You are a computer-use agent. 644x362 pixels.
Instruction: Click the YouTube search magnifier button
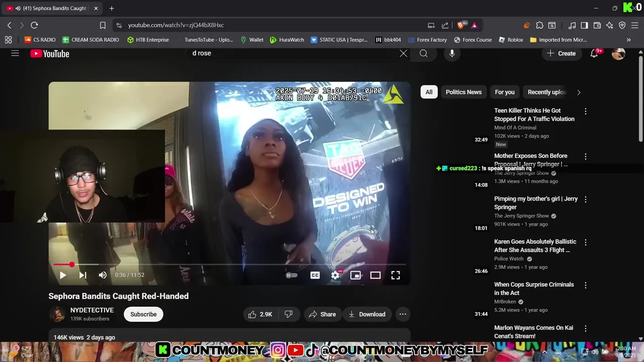[x=424, y=53]
